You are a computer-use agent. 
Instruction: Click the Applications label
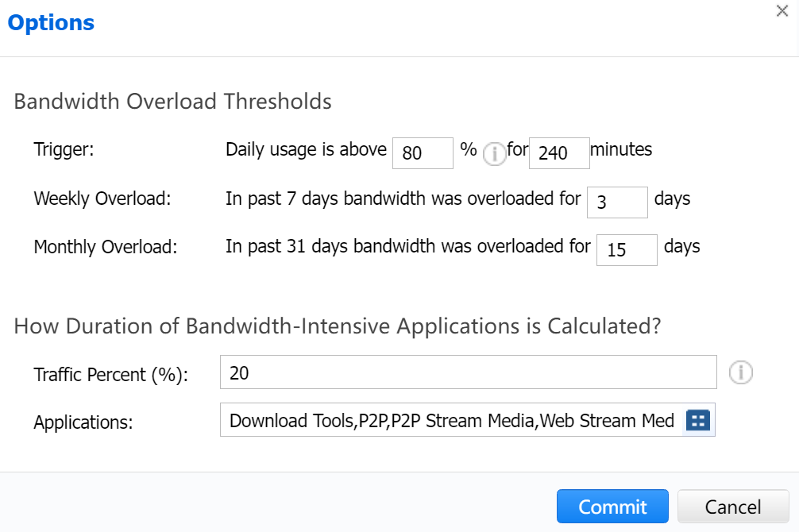[83, 422]
